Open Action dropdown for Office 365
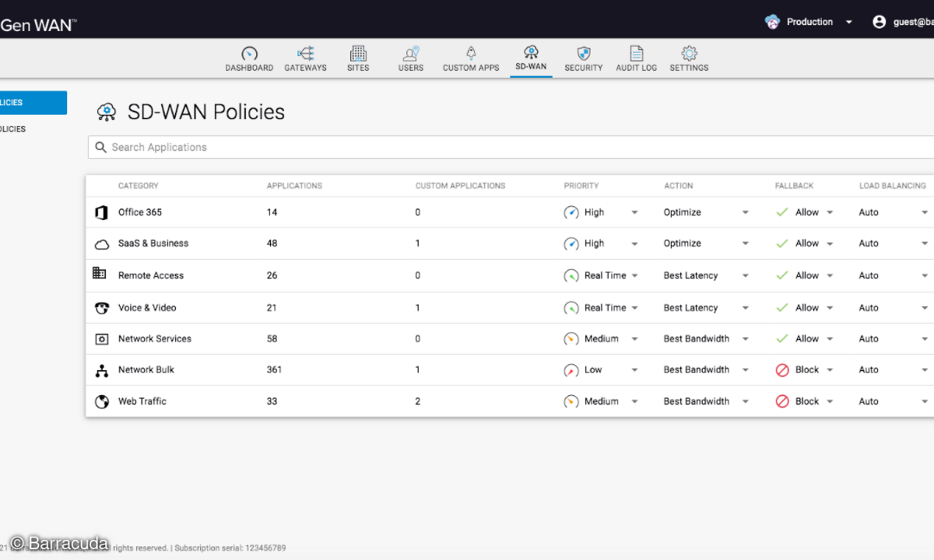Image resolution: width=934 pixels, height=560 pixels. click(x=745, y=212)
